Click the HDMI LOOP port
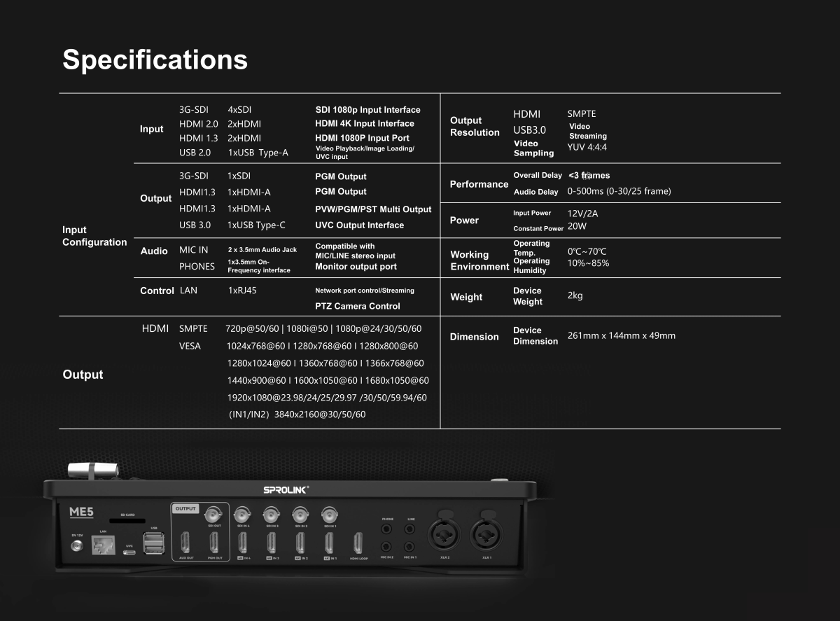Viewport: 840px width, 621px height. (x=358, y=543)
